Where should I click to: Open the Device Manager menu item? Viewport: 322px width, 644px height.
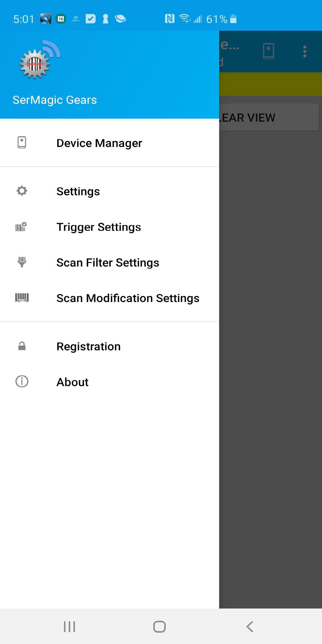pyautogui.click(x=99, y=143)
